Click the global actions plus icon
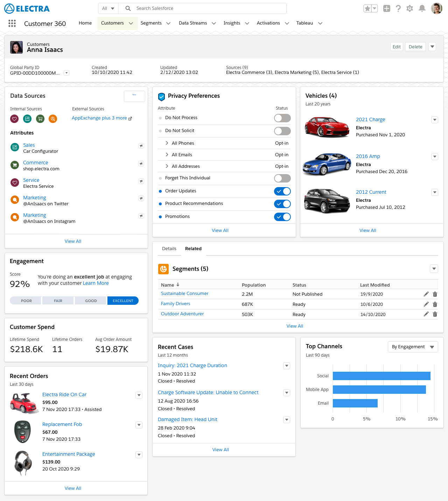 point(386,8)
